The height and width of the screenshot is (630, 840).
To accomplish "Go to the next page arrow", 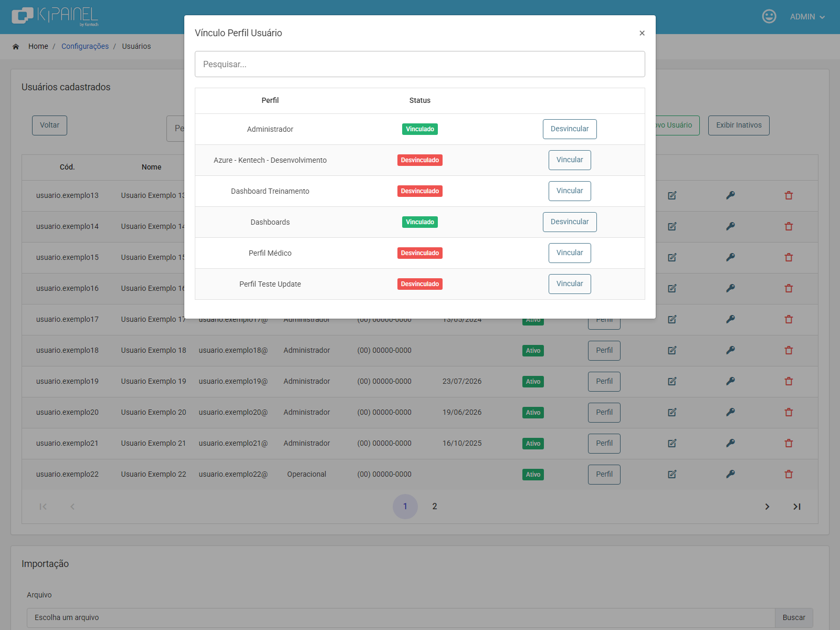I will pos(767,507).
